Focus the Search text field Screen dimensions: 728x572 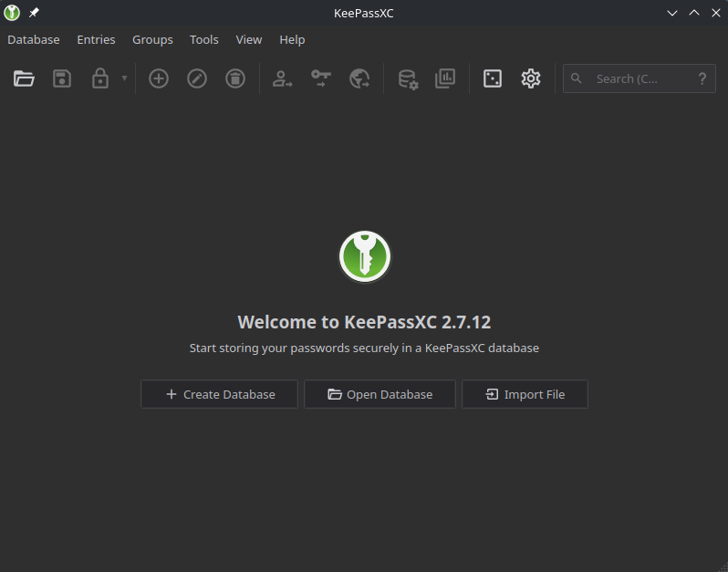[640, 78]
